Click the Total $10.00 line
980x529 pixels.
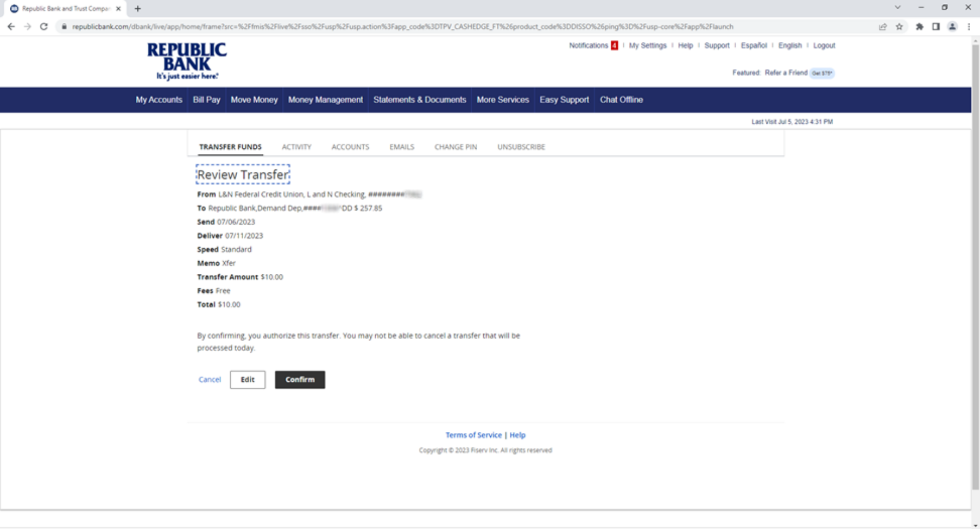point(219,304)
